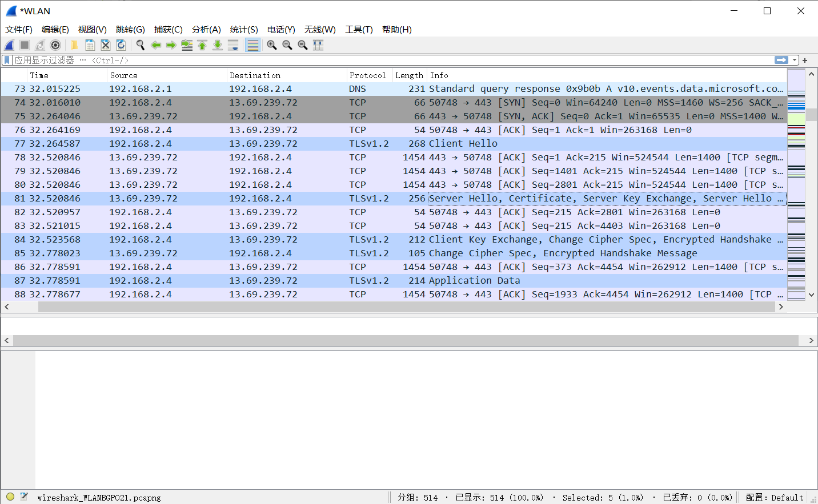Open the Find Packet magnifier
Screen dimensions: 818x504
click(140, 45)
